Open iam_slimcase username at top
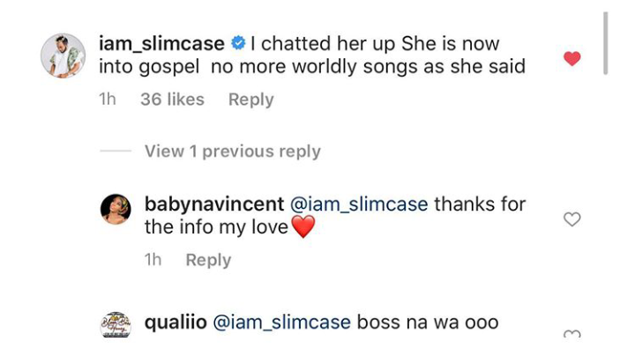 click(162, 42)
